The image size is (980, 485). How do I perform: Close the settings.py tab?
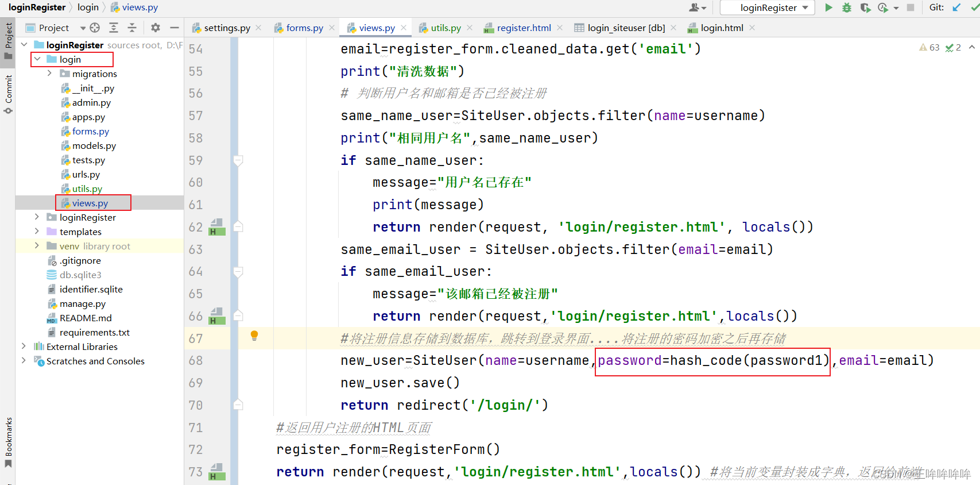(x=258, y=28)
